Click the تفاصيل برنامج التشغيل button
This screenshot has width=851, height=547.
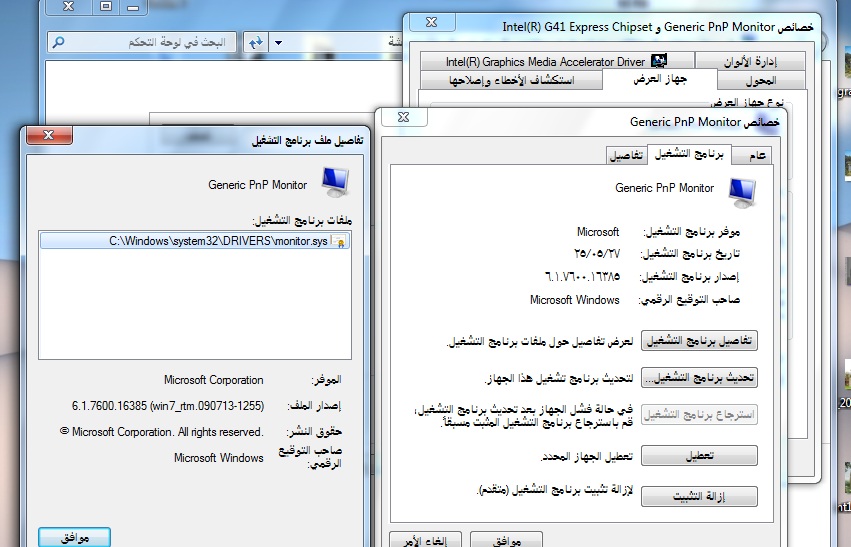pyautogui.click(x=700, y=341)
